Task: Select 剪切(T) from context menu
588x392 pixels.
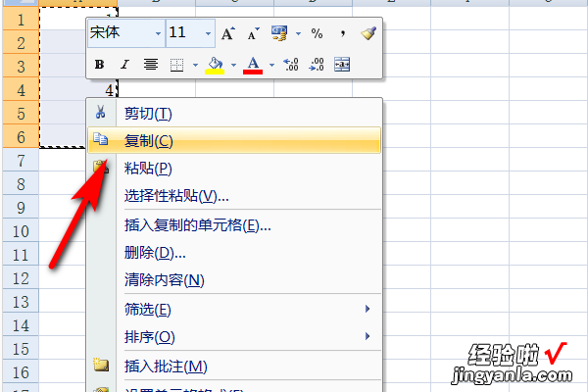Action: (234, 114)
